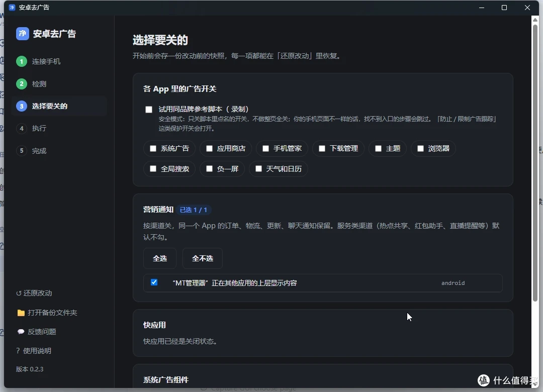The image size is (543, 392).
Task: Click the 系统广告组件 heading
Action: (166, 380)
